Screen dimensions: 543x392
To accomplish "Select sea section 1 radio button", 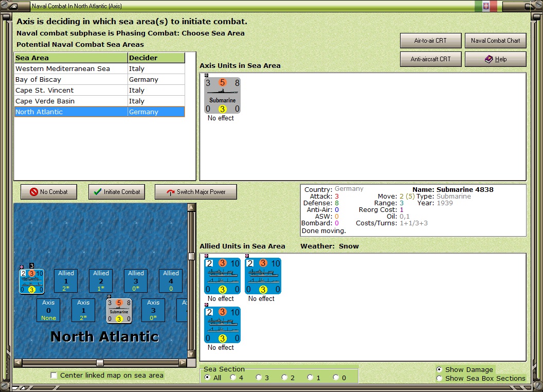I will (310, 378).
